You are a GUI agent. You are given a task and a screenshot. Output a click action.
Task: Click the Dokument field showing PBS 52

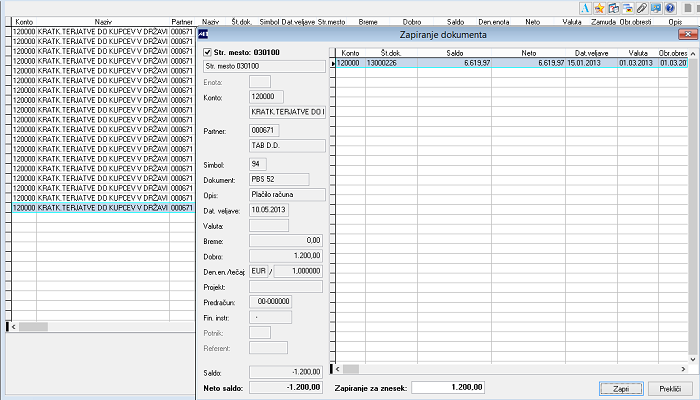(279, 179)
